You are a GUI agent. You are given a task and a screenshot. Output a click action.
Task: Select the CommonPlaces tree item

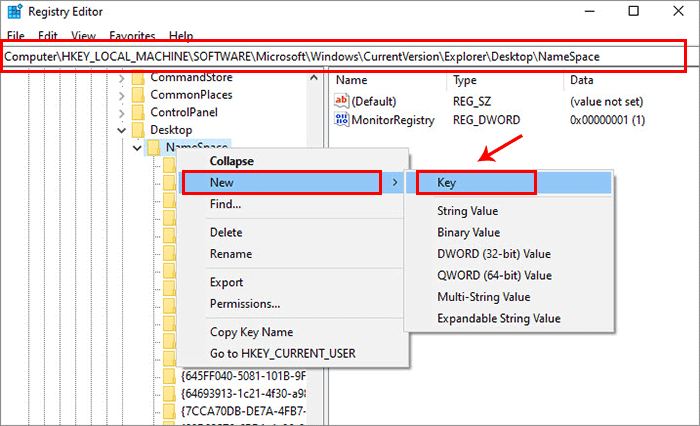(191, 95)
